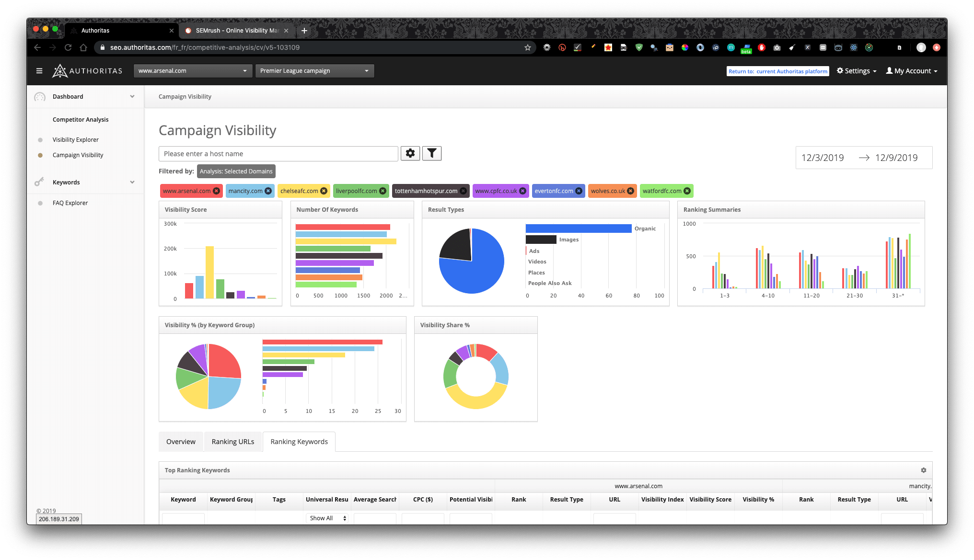This screenshot has height=560, width=974.
Task: Reload the page in the browser
Action: tap(68, 47)
